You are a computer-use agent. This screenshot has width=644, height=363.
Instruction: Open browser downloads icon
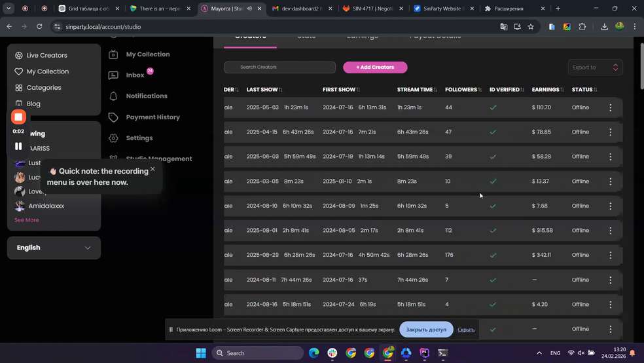pyautogui.click(x=604, y=27)
